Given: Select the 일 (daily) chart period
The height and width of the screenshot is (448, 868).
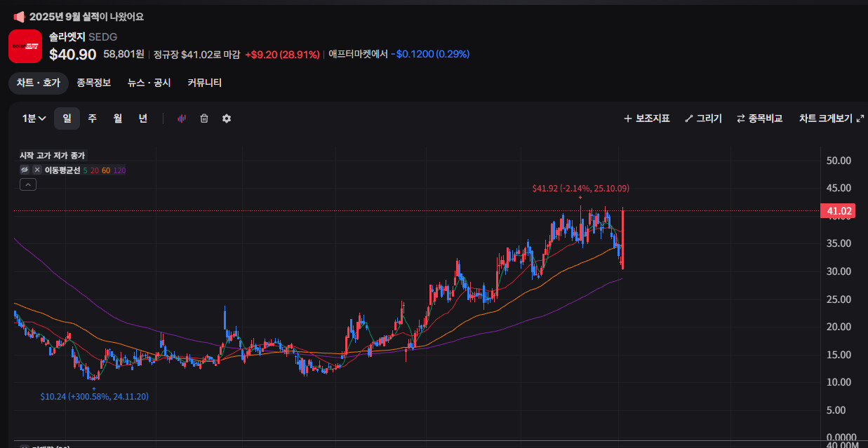Looking at the screenshot, I should coord(67,118).
